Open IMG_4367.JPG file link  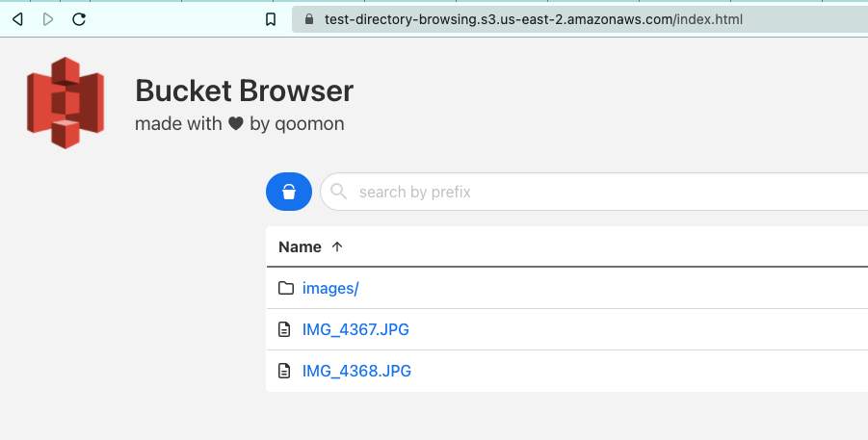pos(355,329)
